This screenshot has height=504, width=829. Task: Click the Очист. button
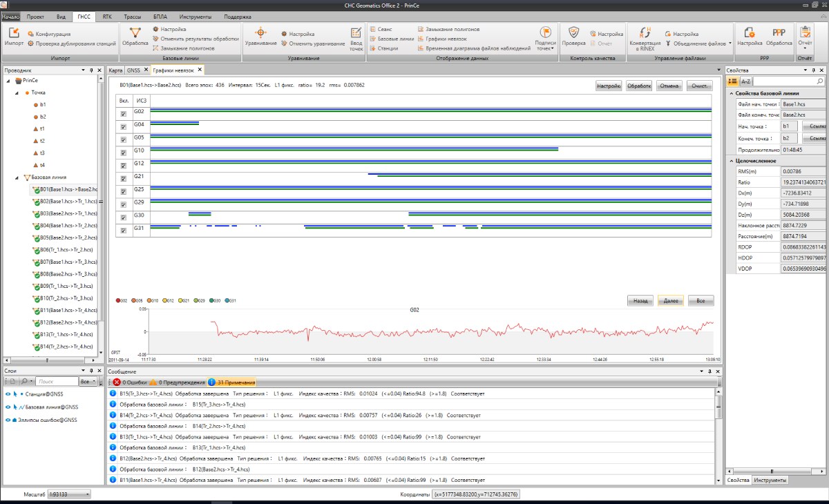click(x=701, y=86)
